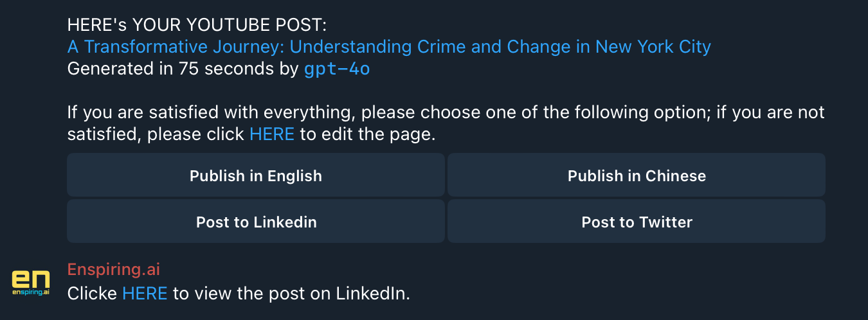Open the Enspiring.ai sender name profile
Screen dimensions: 868x320
[113, 269]
